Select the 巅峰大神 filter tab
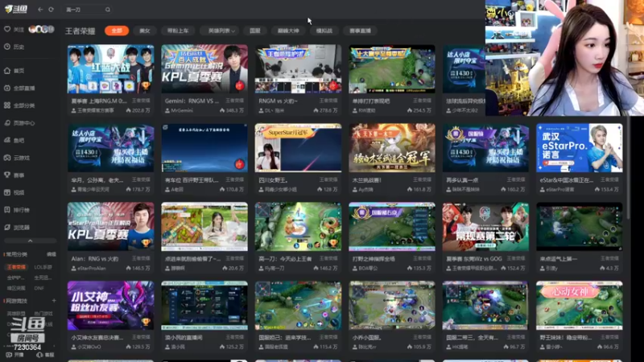The width and height of the screenshot is (644, 362). point(288,31)
